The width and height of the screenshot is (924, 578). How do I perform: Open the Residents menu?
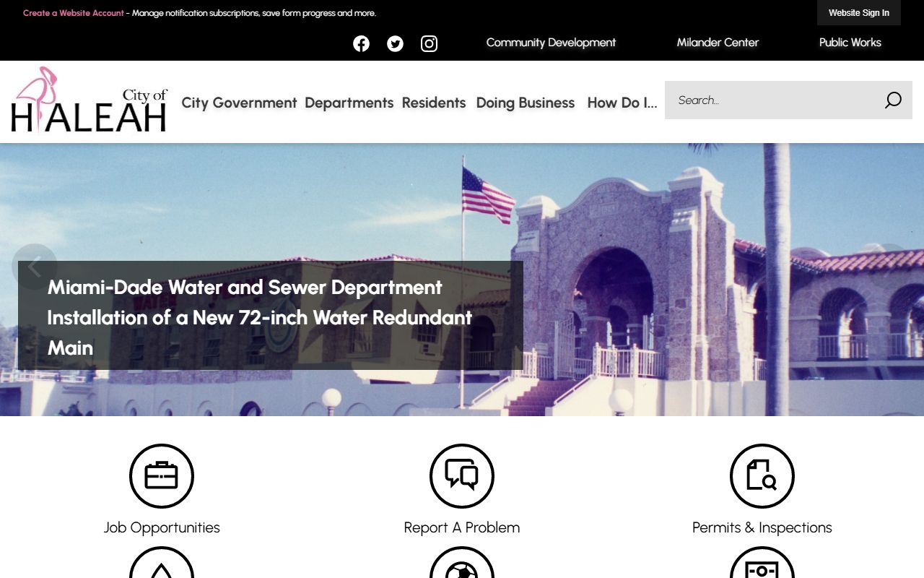coord(434,103)
